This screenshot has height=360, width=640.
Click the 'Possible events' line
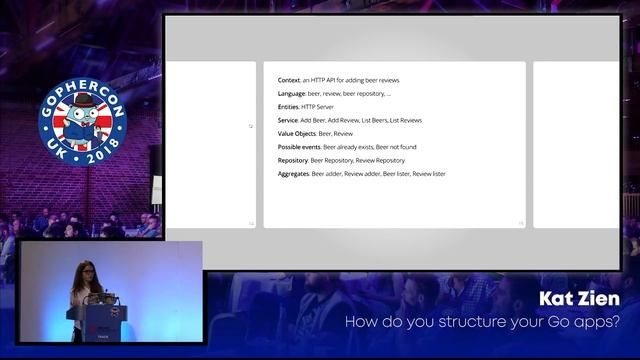347,147
